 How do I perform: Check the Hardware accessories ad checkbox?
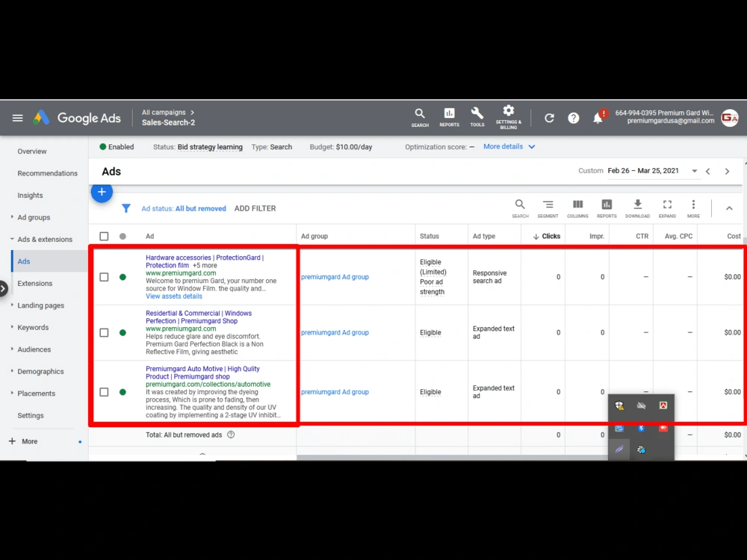point(104,277)
